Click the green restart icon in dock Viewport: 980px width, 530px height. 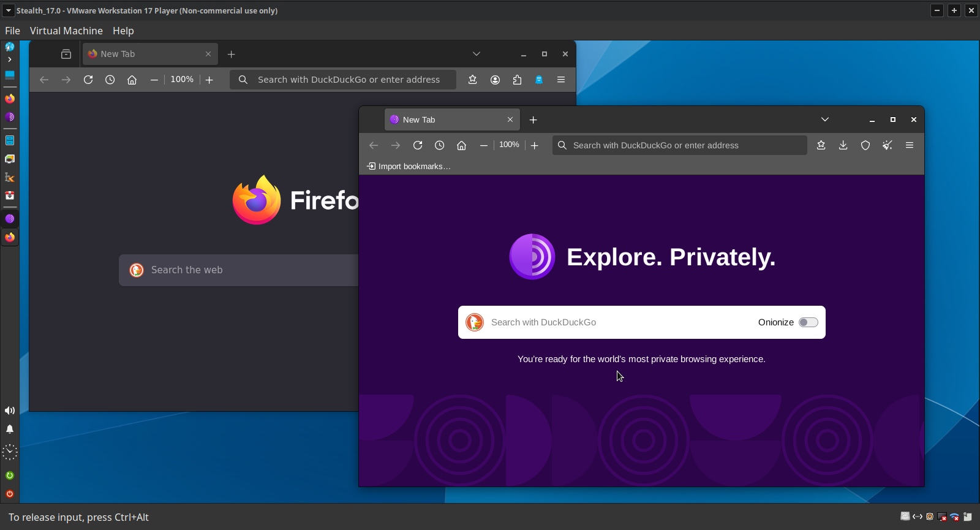point(10,475)
